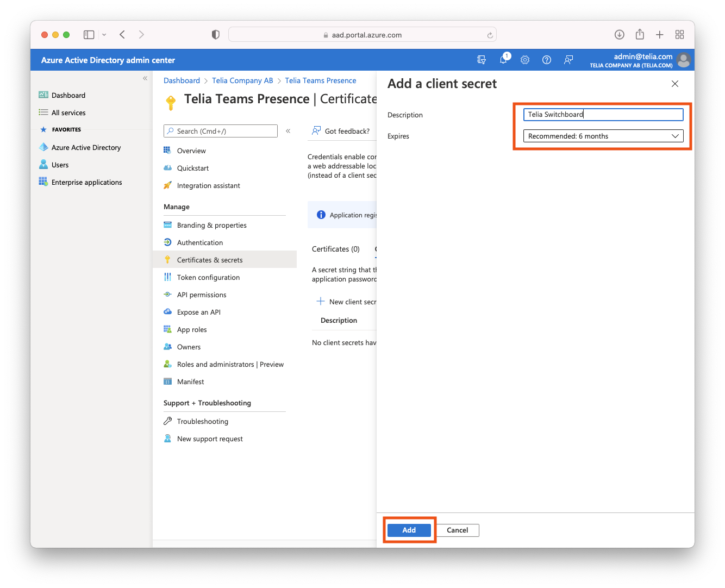Show Safari tab overview

[x=679, y=35]
